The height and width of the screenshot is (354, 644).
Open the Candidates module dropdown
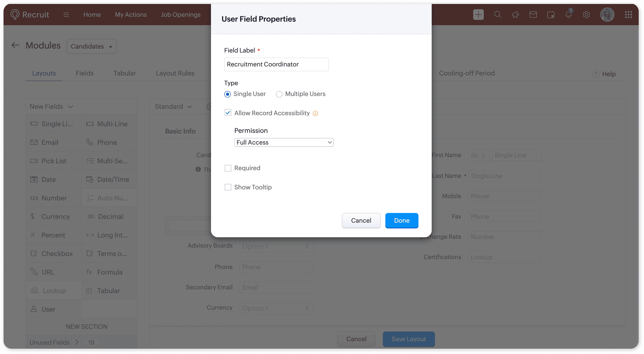[92, 46]
